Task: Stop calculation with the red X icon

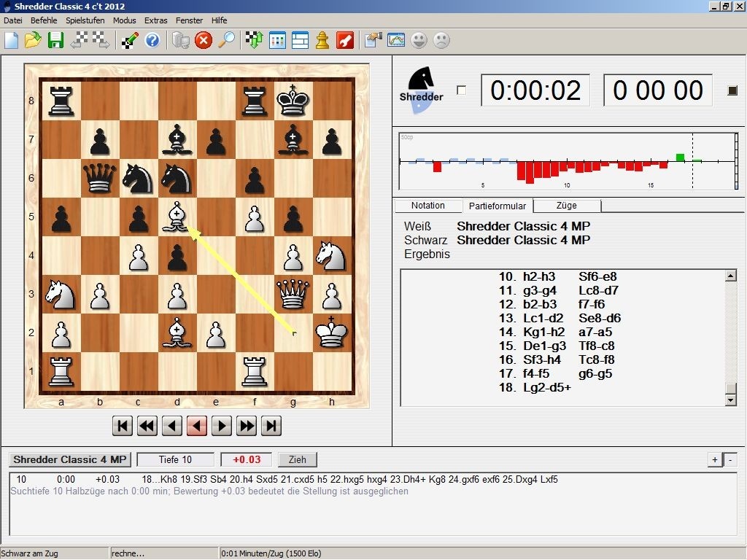Action: coord(204,41)
